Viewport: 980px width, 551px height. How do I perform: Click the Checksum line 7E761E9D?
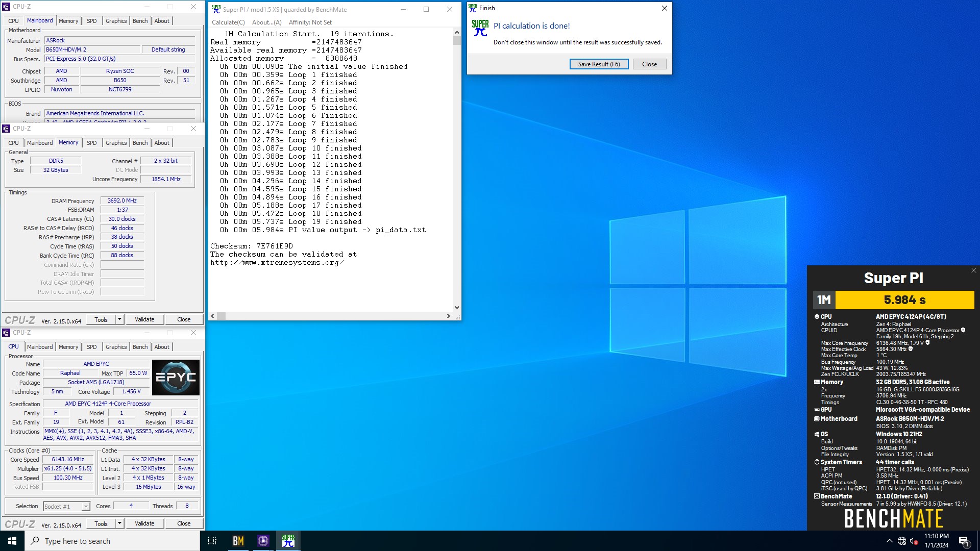252,246
